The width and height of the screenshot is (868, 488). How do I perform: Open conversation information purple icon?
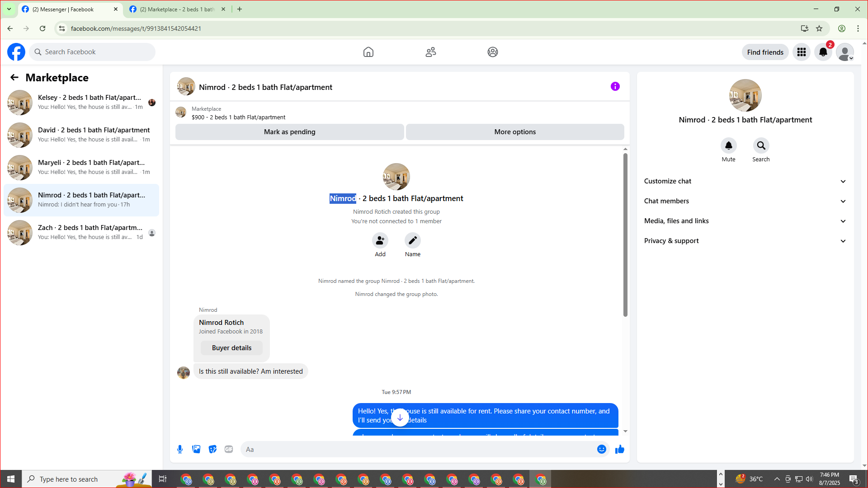tap(615, 86)
